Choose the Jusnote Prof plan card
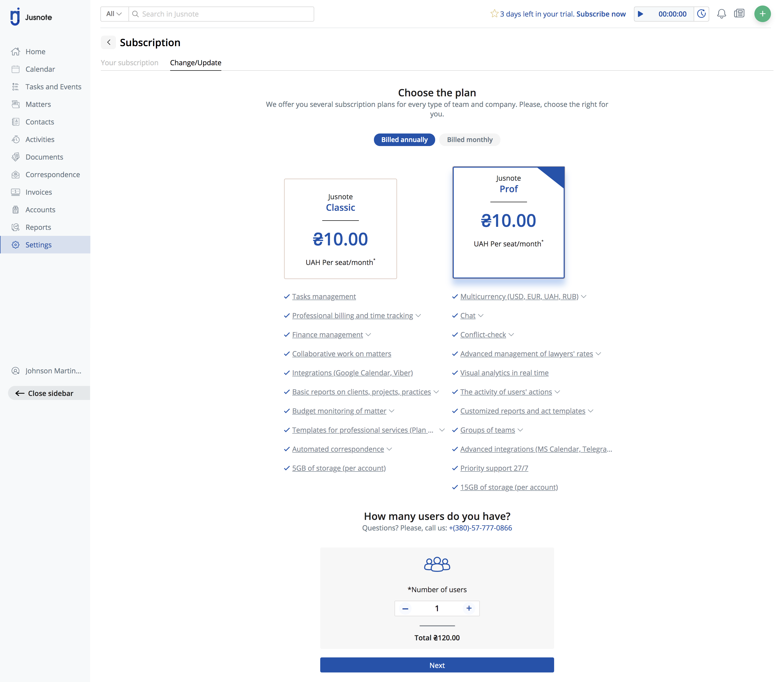 508,222
